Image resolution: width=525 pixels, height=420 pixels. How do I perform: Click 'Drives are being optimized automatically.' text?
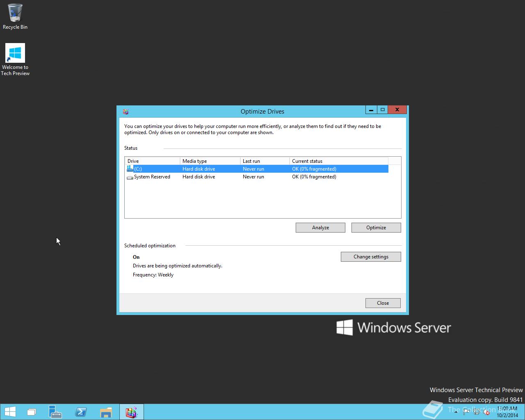point(178,266)
